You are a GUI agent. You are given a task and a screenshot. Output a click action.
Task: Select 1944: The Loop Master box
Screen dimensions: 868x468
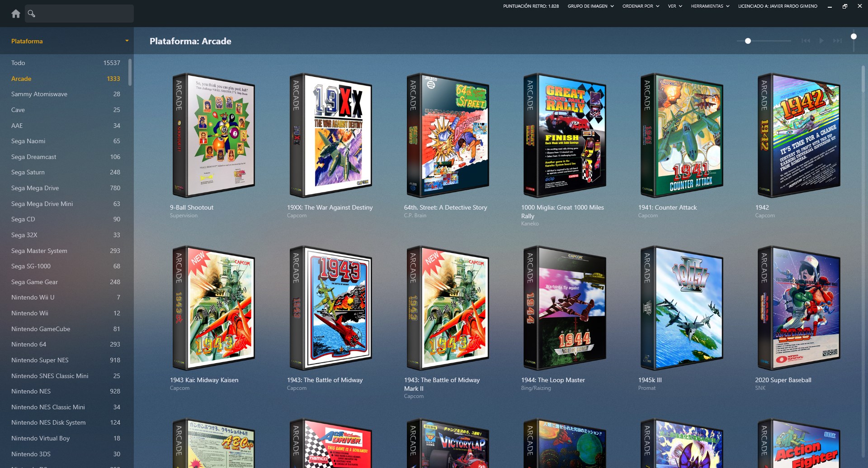pyautogui.click(x=565, y=308)
